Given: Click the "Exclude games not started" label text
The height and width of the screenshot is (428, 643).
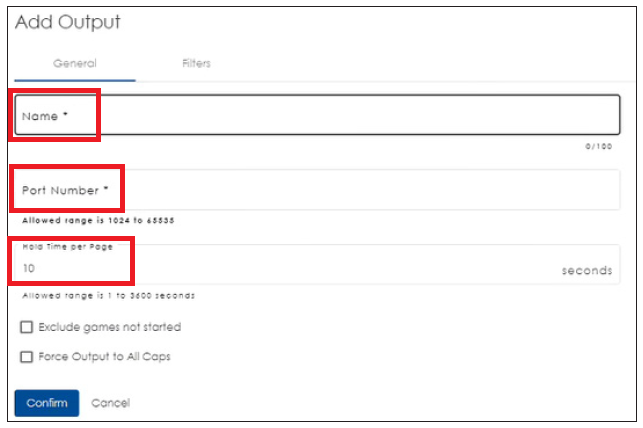Looking at the screenshot, I should (x=109, y=327).
